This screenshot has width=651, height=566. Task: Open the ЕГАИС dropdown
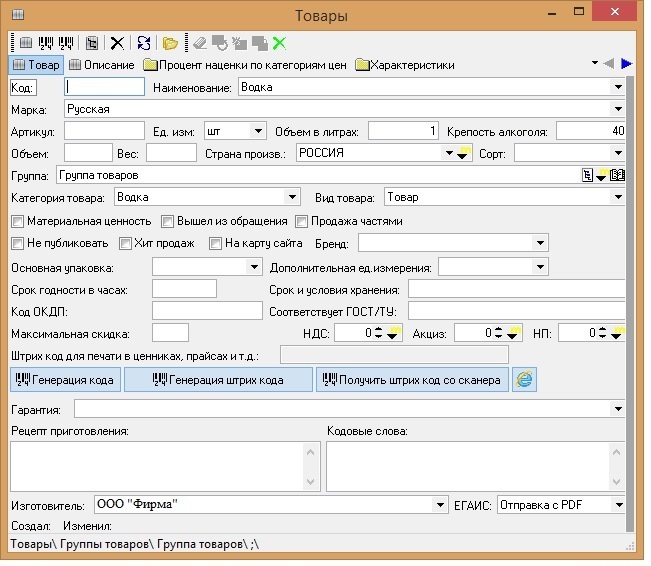(619, 505)
